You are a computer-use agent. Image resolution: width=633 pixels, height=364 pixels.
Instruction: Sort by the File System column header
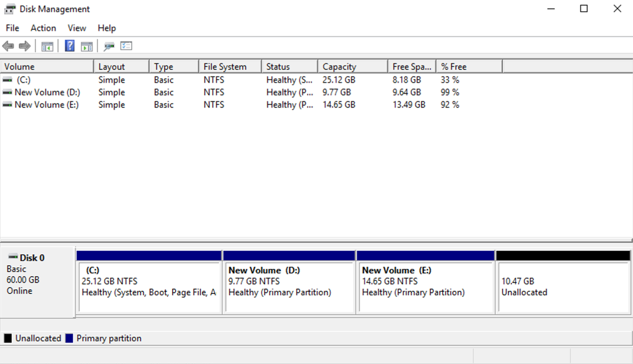(x=230, y=67)
